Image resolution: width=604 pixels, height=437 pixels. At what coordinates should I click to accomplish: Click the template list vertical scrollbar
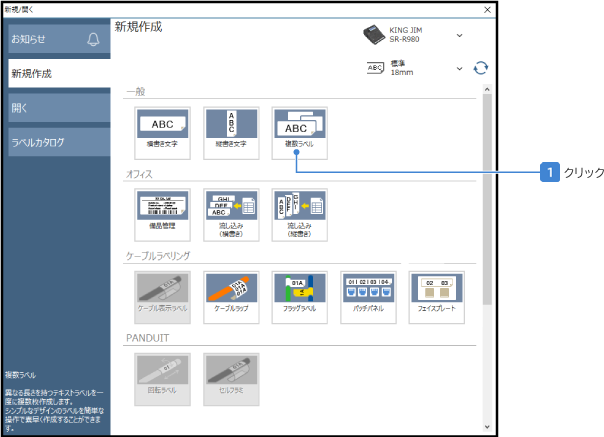(x=486, y=200)
